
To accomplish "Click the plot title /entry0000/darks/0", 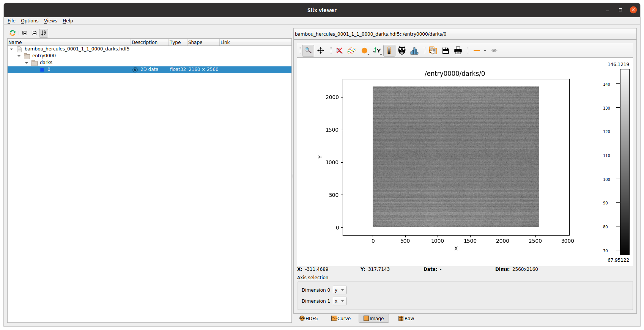I will pos(455,74).
